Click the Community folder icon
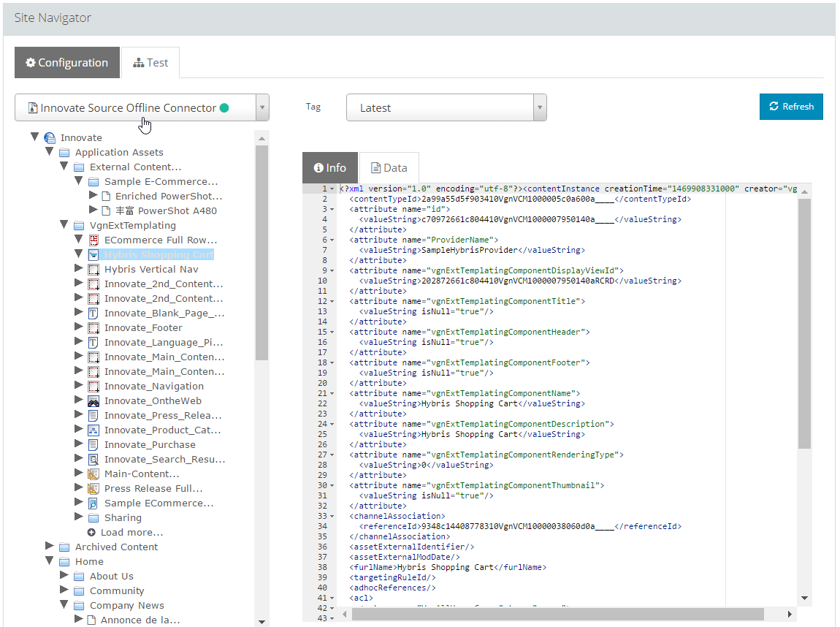Screen dimensions: 840x627 click(79, 591)
